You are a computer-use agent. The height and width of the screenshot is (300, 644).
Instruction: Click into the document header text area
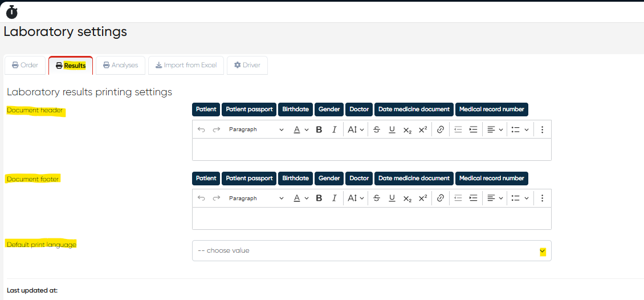(372, 149)
